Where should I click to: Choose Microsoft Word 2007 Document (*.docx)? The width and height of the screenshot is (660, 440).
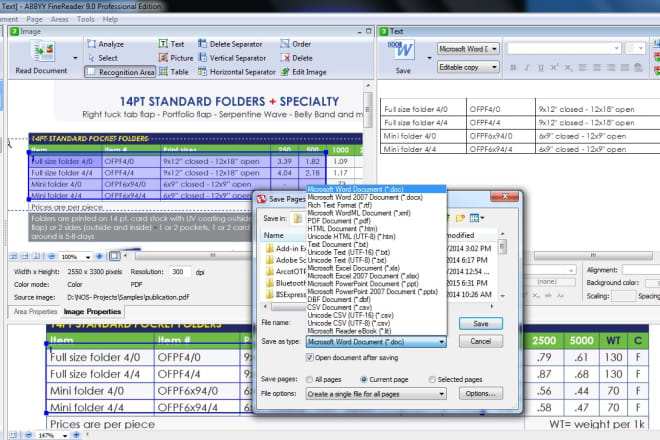click(365, 197)
